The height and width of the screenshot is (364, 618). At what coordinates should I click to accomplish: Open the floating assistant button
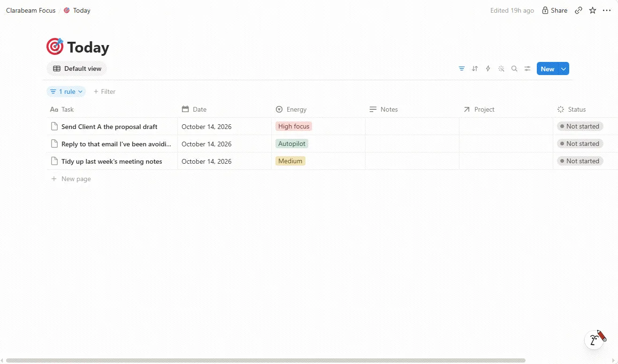(594, 340)
